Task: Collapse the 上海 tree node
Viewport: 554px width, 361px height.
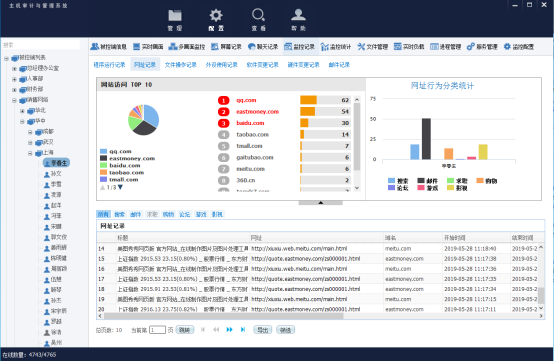Action: point(30,154)
